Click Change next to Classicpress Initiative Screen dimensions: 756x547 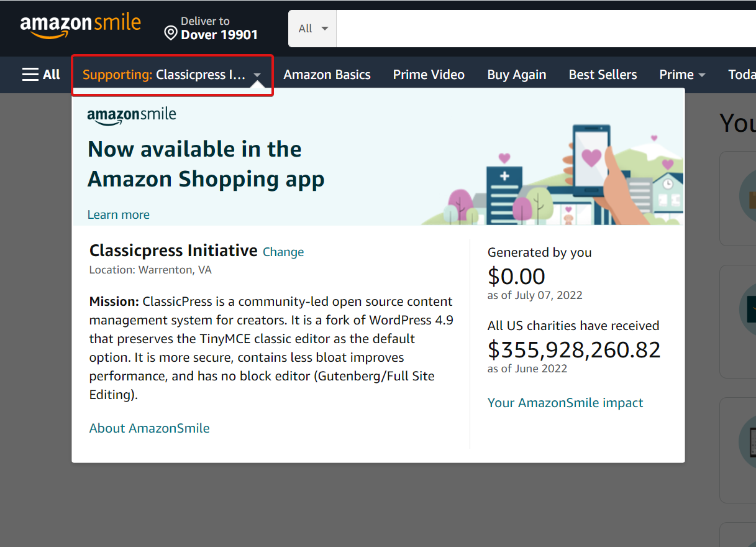283,252
